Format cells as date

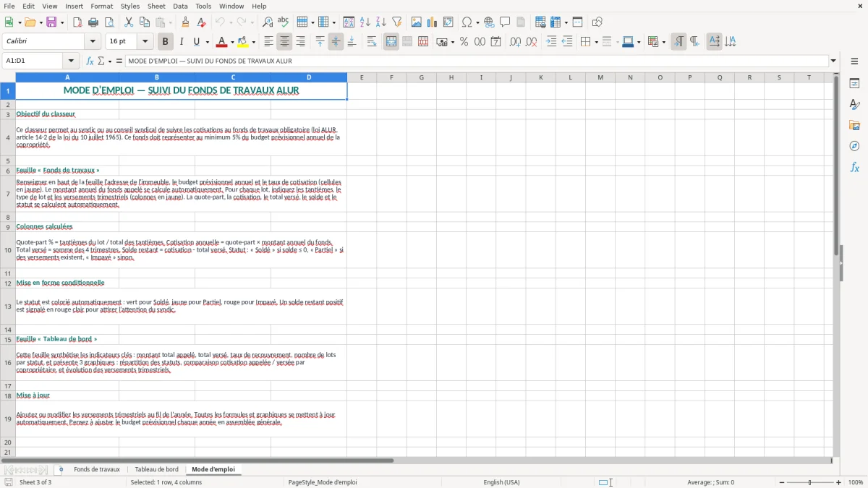click(x=495, y=42)
